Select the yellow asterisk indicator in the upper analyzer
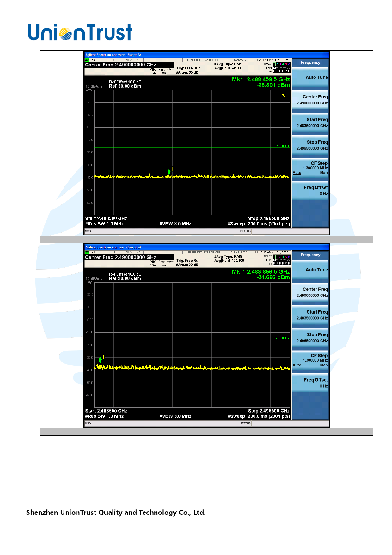This screenshot has height=555, width=392. click(284, 96)
